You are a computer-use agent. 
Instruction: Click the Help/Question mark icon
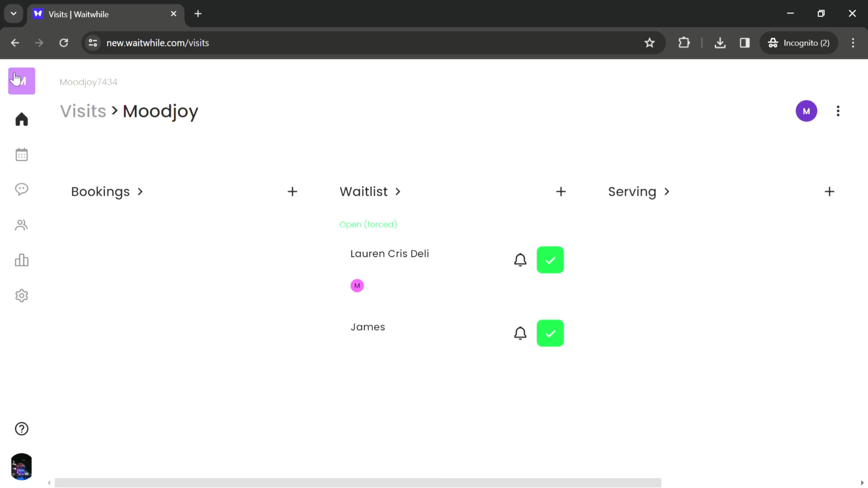(21, 428)
